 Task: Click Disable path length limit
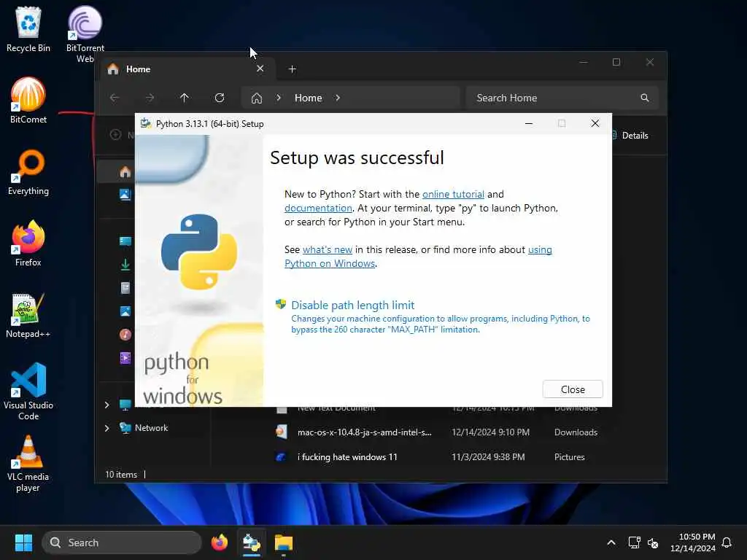click(x=352, y=306)
